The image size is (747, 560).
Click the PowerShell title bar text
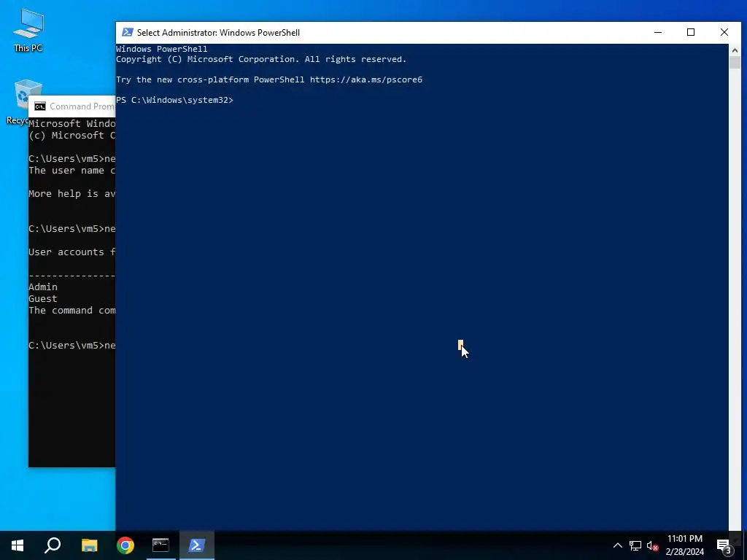pos(218,32)
